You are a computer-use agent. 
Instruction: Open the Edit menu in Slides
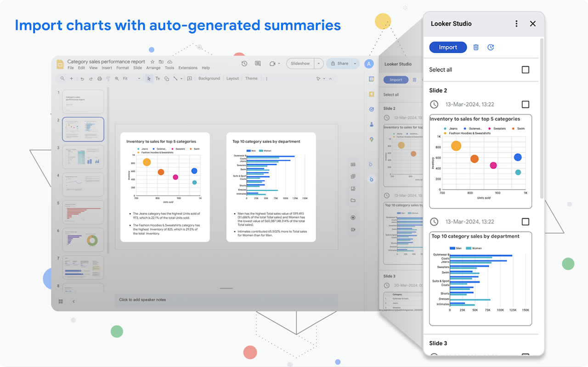[81, 68]
